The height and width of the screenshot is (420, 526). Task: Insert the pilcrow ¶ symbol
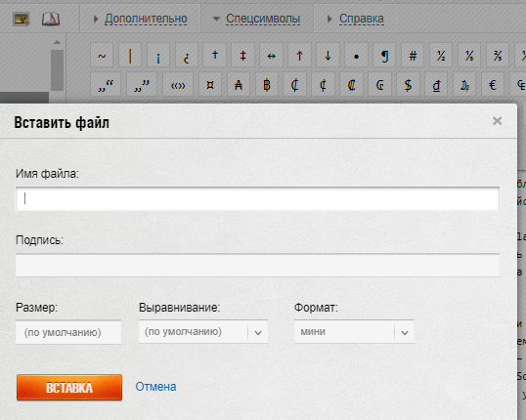(384, 56)
